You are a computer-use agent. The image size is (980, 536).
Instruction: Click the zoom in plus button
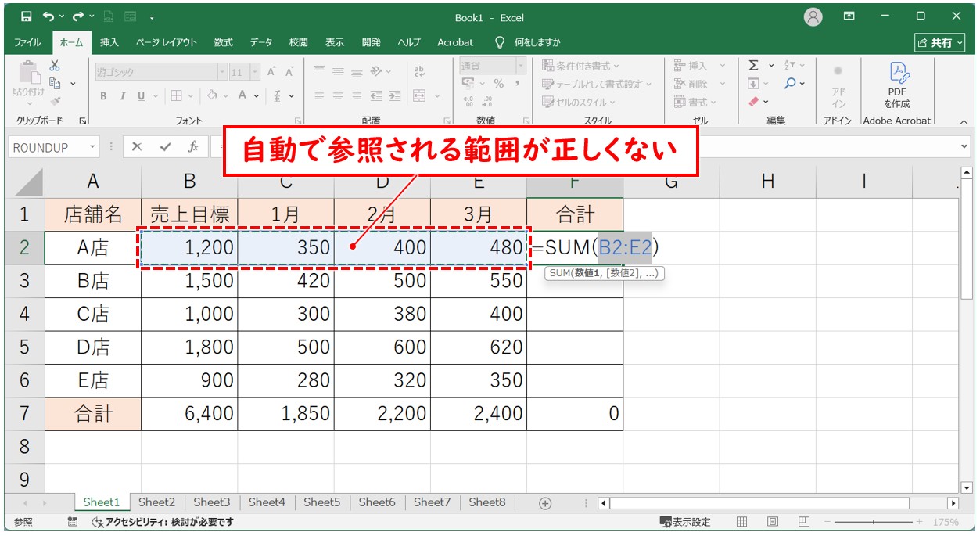pyautogui.click(x=920, y=522)
